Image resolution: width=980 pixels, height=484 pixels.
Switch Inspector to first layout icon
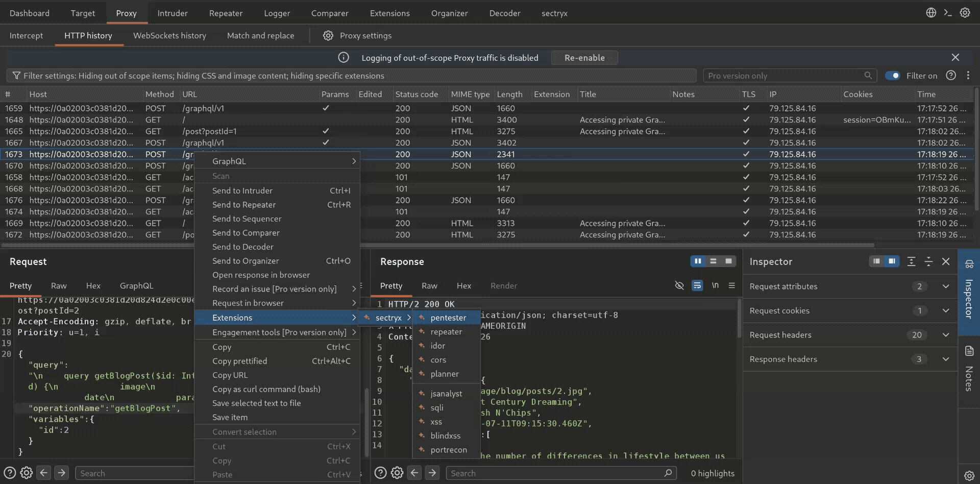876,261
